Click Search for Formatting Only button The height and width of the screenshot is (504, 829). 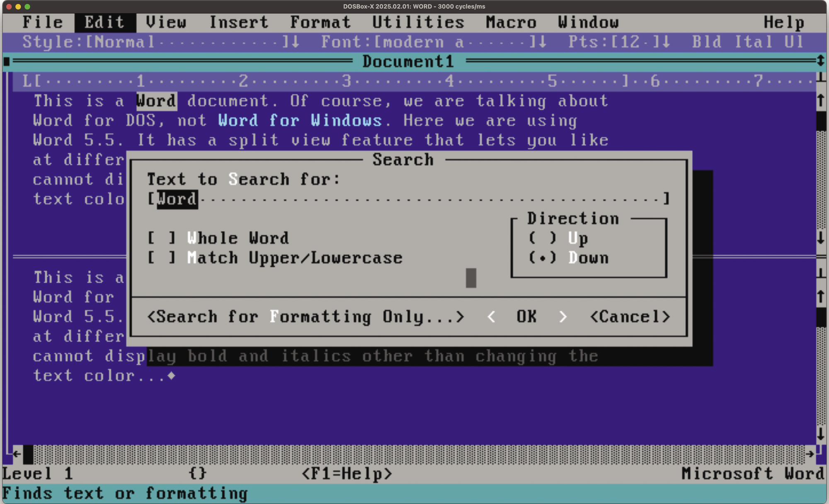click(305, 317)
